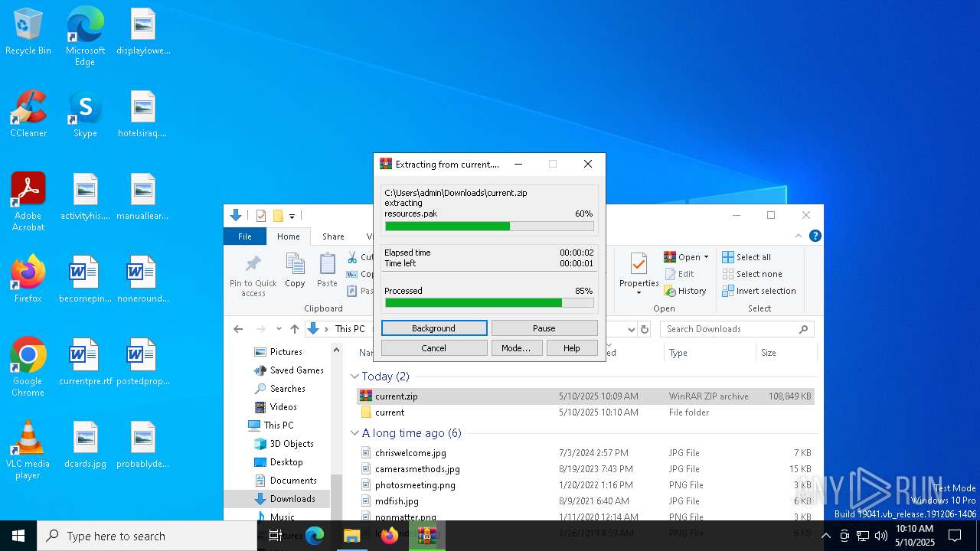
Task: Launch Microsoft Edge from desktop shortcut
Action: coord(85,37)
